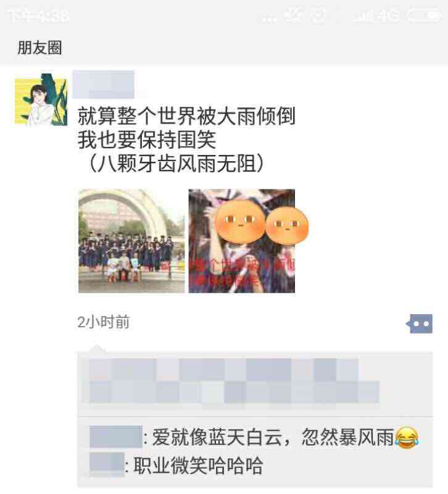Tap the second commenter's blurred name
The image size is (448, 494).
[x=107, y=465]
